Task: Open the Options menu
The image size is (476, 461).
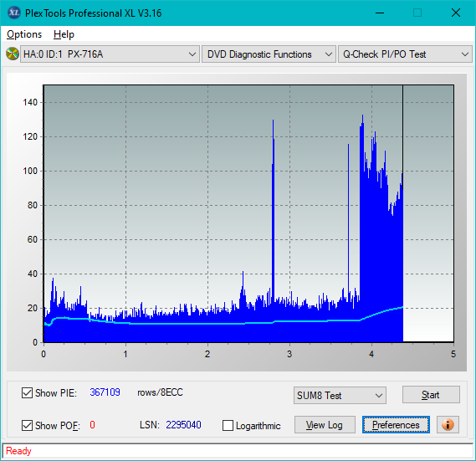Action: click(24, 34)
